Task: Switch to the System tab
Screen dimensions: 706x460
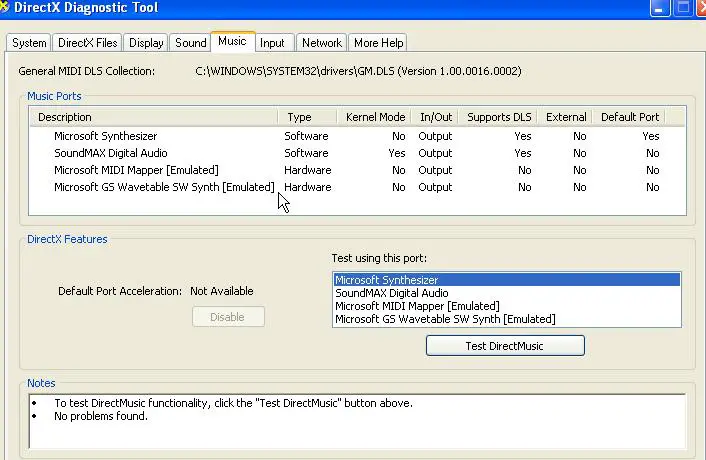Action: (29, 43)
